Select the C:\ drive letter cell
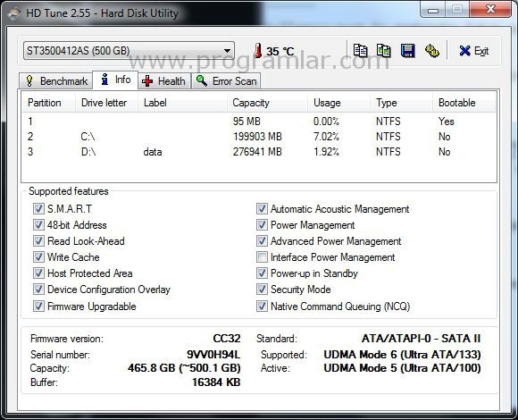 [88, 137]
